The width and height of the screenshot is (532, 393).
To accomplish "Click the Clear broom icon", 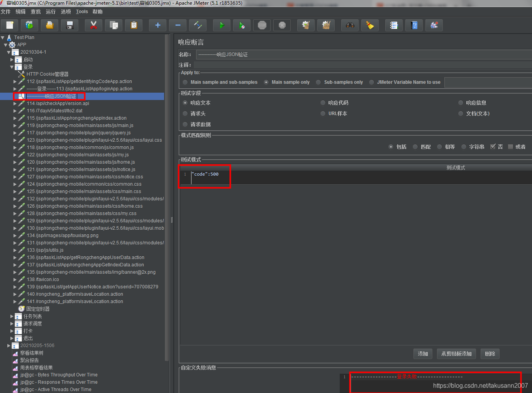I will coord(306,25).
